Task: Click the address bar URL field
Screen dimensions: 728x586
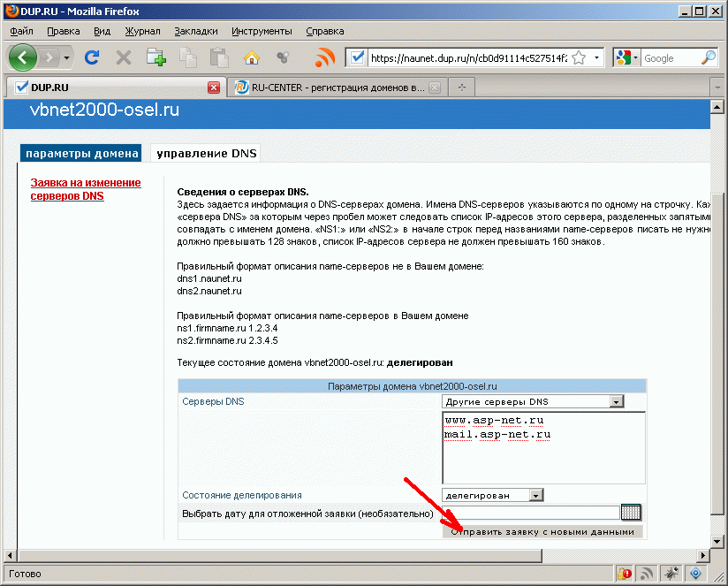Action: coord(469,58)
